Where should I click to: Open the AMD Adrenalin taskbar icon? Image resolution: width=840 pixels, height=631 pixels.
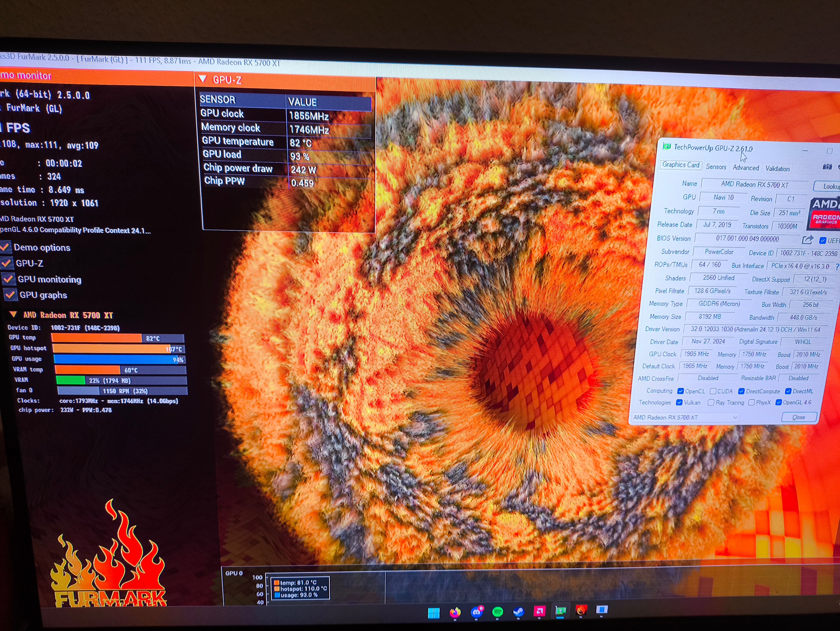[539, 611]
